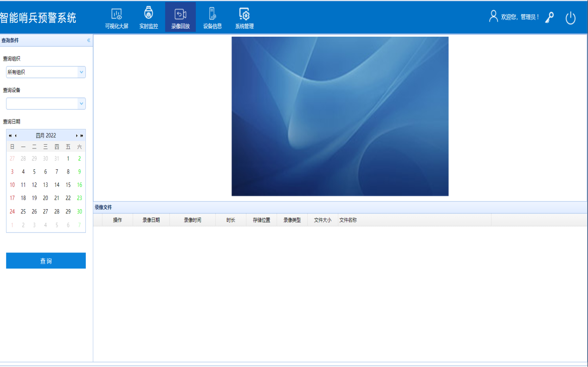The image size is (588, 367).
Task: Open the 实时监控 live monitoring icon
Action: (149, 13)
